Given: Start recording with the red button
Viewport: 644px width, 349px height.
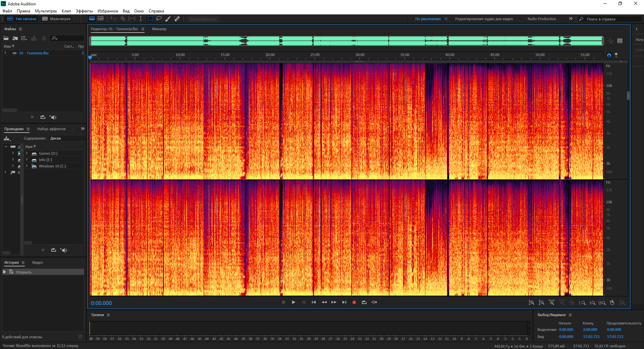Looking at the screenshot, I should (x=354, y=302).
